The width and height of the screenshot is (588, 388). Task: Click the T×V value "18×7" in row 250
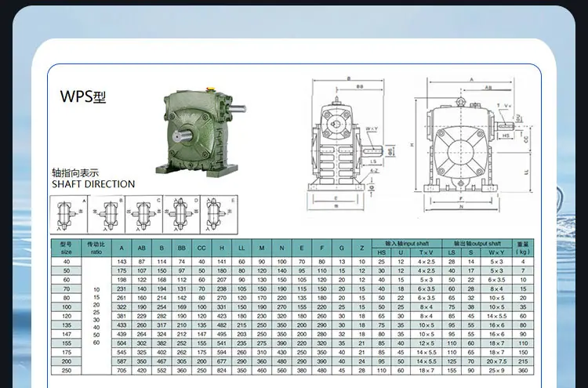coord(426,371)
